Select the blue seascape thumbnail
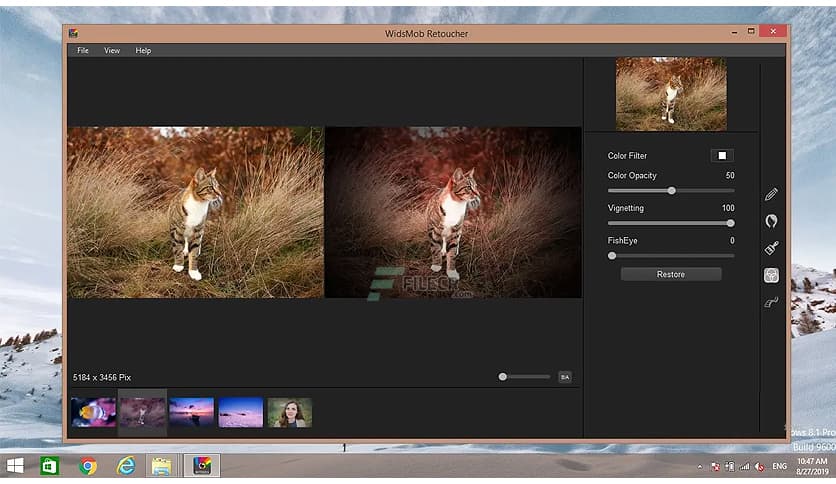 pyautogui.click(x=240, y=412)
